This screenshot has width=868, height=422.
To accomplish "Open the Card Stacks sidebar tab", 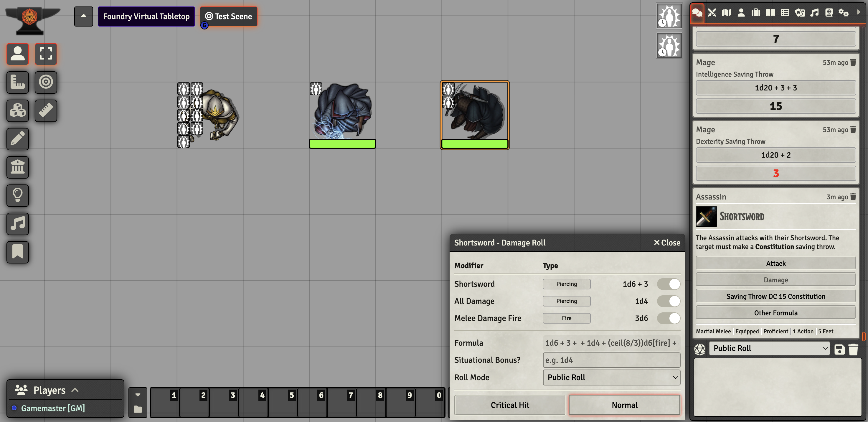I will (800, 13).
